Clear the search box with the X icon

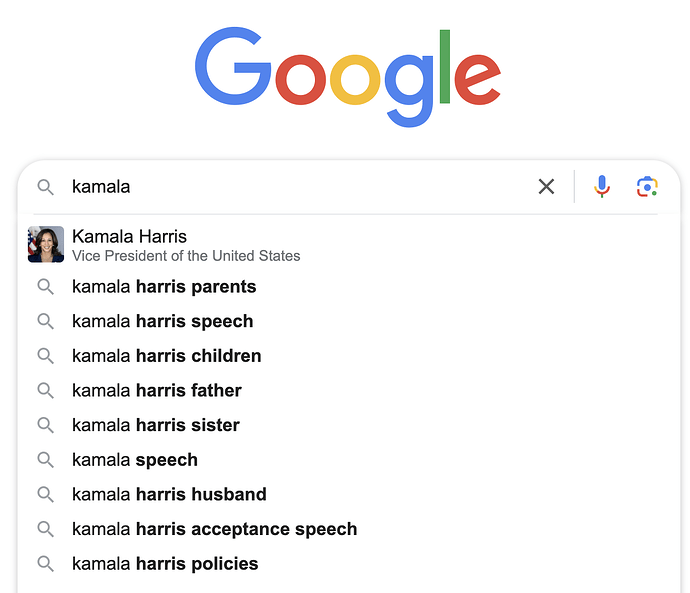(546, 187)
